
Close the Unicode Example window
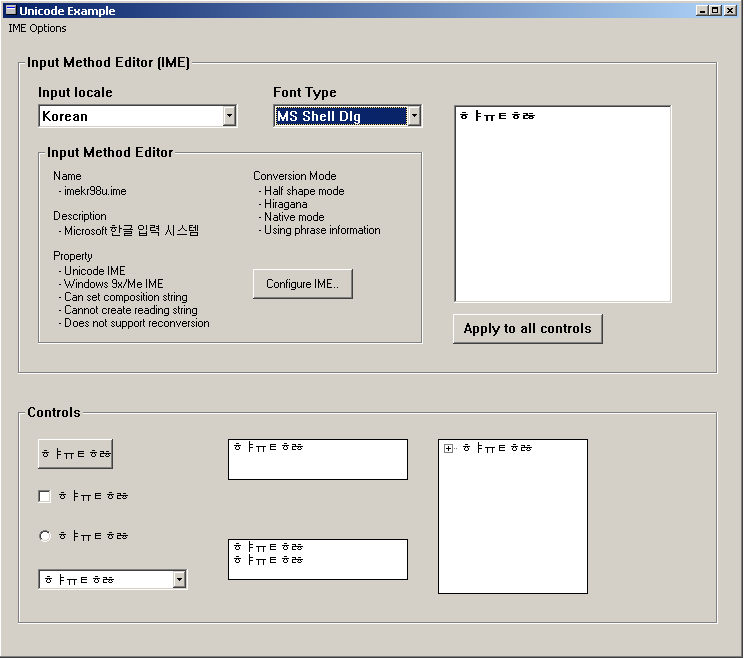pyautogui.click(x=730, y=10)
